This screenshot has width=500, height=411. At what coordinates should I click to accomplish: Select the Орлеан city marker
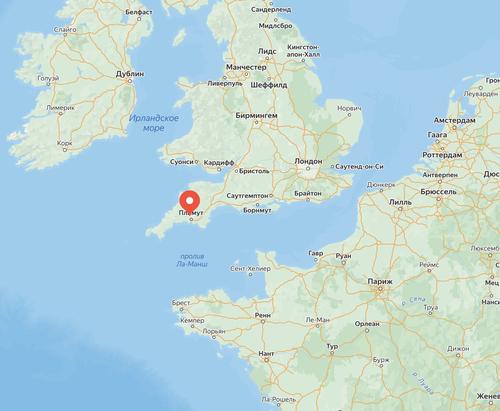click(x=367, y=331)
